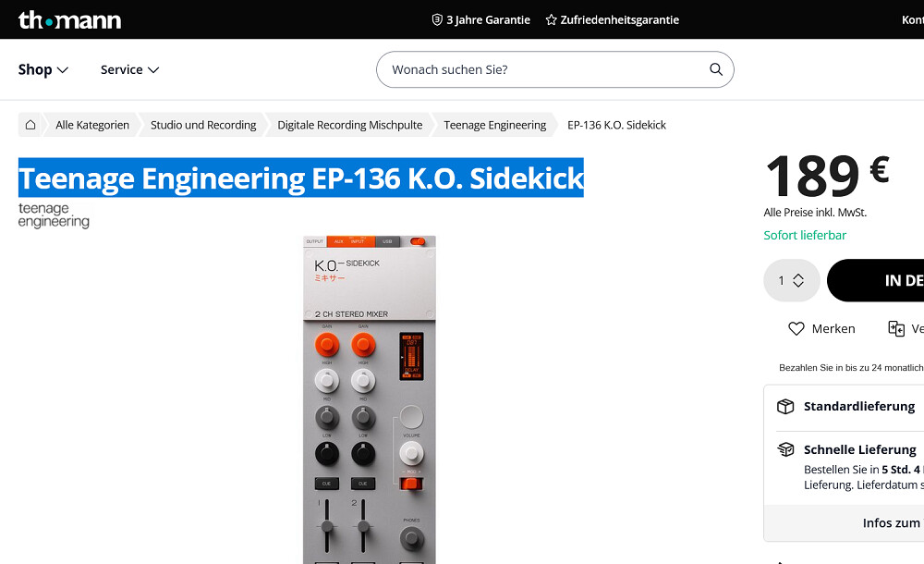Click the 3 Jahre Garantie shield icon
This screenshot has width=924, height=564.
click(x=437, y=20)
